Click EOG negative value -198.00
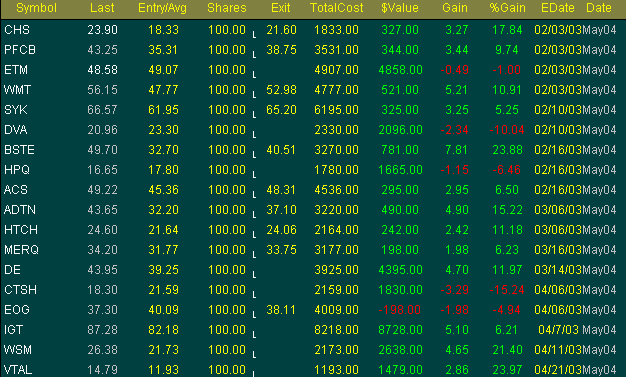Image resolution: width=626 pixels, height=377 pixels. click(399, 310)
